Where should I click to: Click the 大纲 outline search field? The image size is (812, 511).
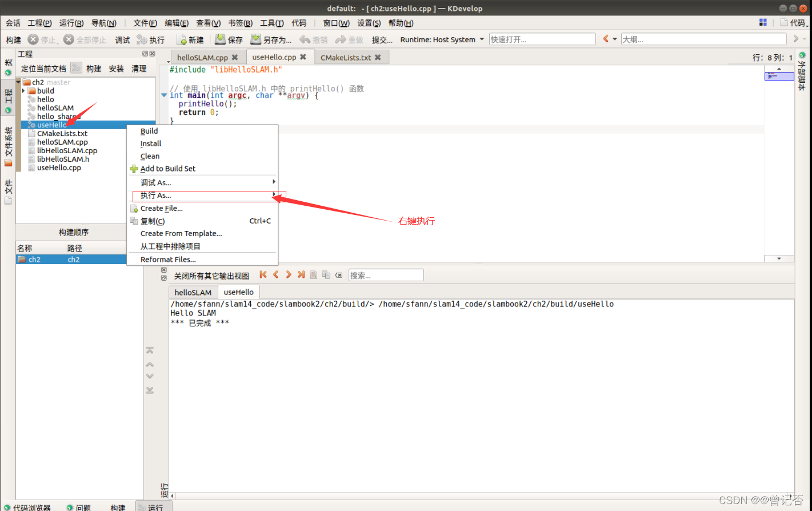pyautogui.click(x=703, y=39)
